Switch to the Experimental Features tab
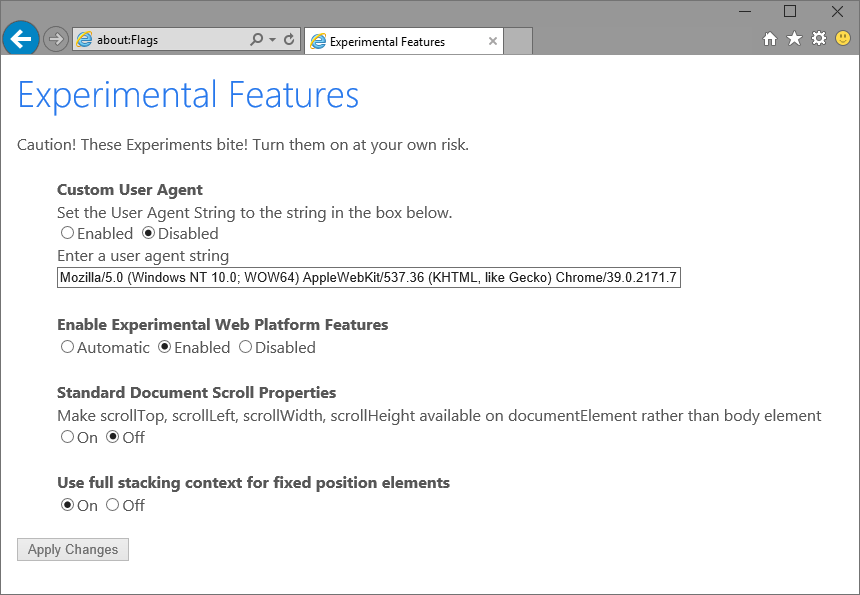This screenshot has height=595, width=860. tap(400, 41)
